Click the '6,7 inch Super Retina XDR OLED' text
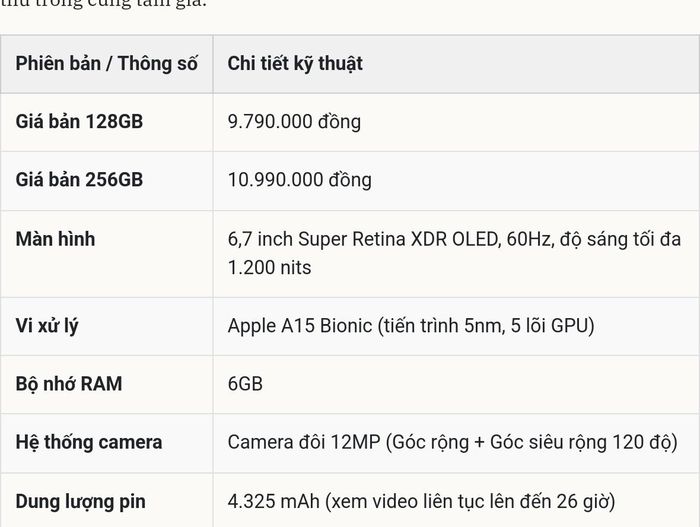 pos(363,239)
